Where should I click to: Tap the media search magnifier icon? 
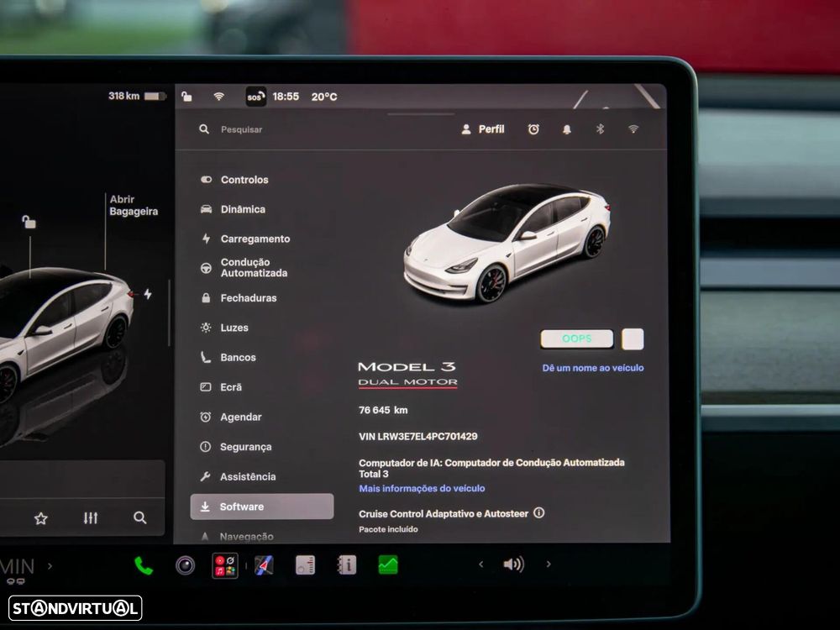pos(139,518)
